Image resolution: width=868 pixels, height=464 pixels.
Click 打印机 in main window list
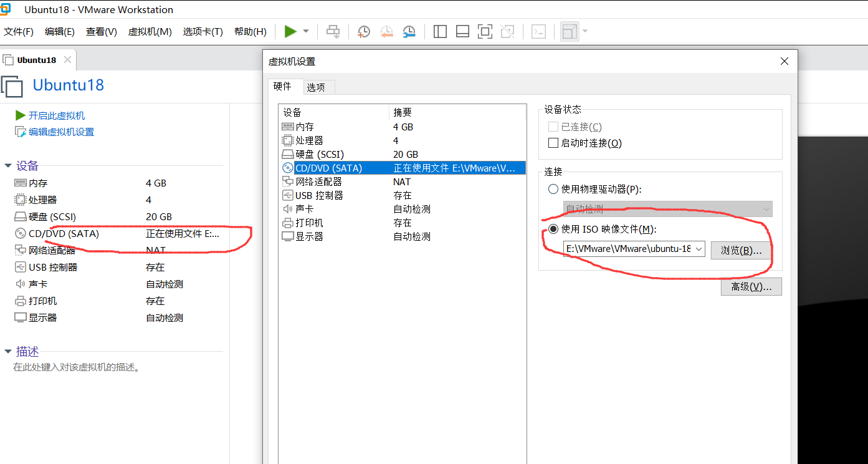pos(42,301)
